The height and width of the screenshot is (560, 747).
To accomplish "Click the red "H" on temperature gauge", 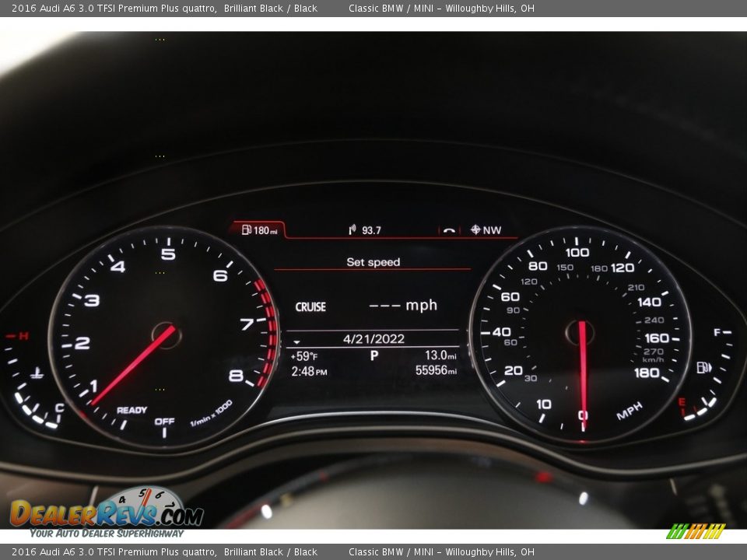I will (x=24, y=336).
